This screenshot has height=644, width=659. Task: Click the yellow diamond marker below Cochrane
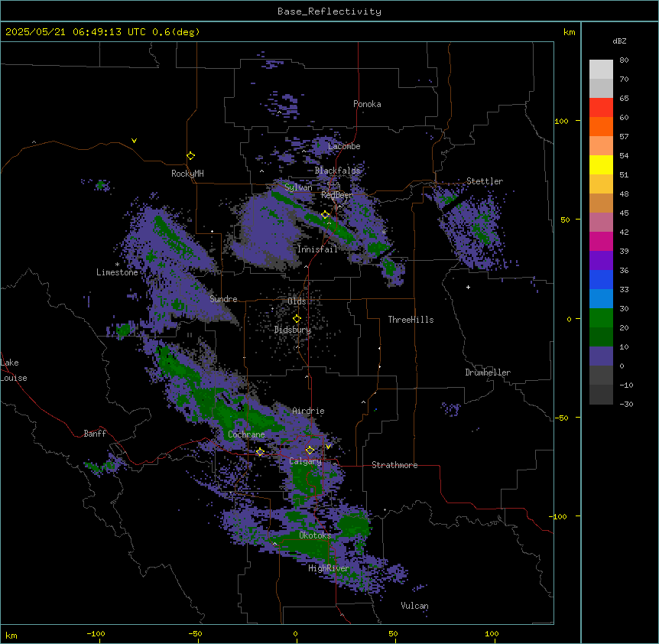coord(260,452)
